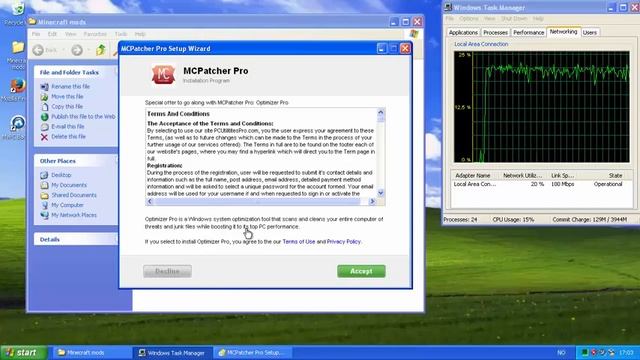
Task: Click the Decline button in setup wizard
Action: coord(167,271)
